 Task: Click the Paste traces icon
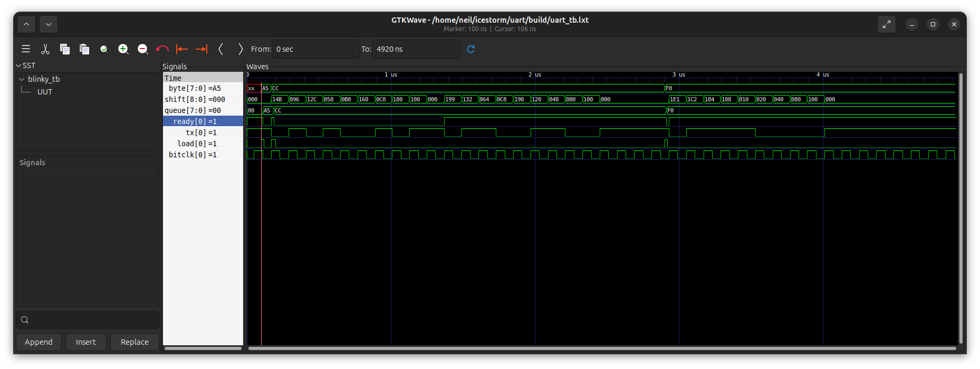click(84, 49)
